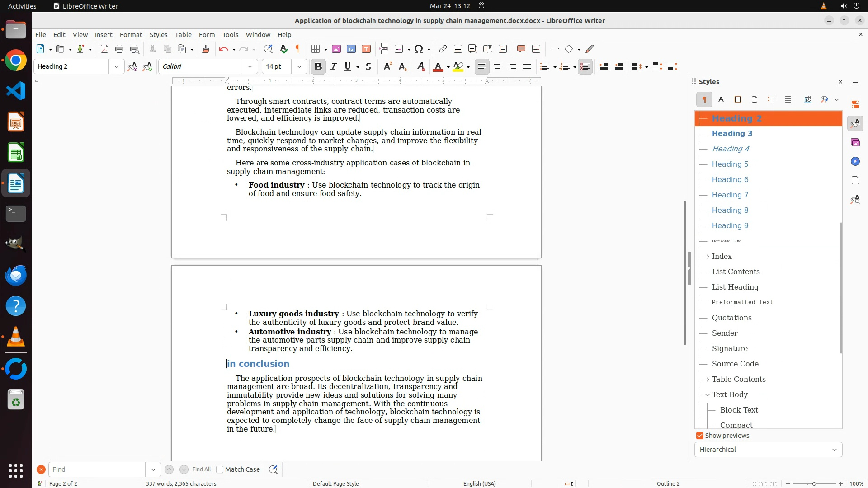Viewport: 868px width, 488px height.
Task: Click inside the Find text field
Action: pos(97,469)
